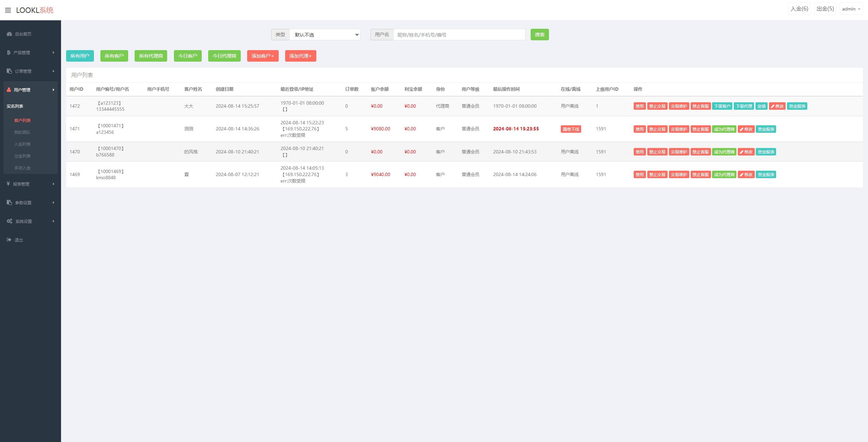Click the 参数设置 sidebar icon
The image size is (868, 442).
point(9,203)
